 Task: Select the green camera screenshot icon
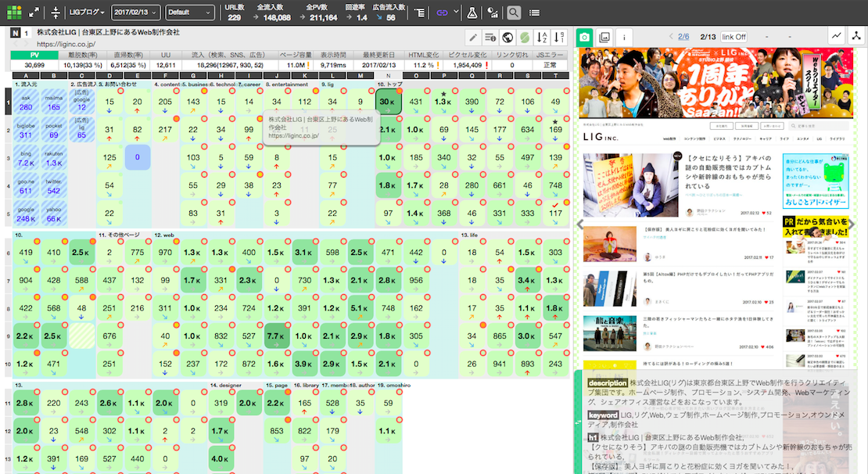coord(585,37)
